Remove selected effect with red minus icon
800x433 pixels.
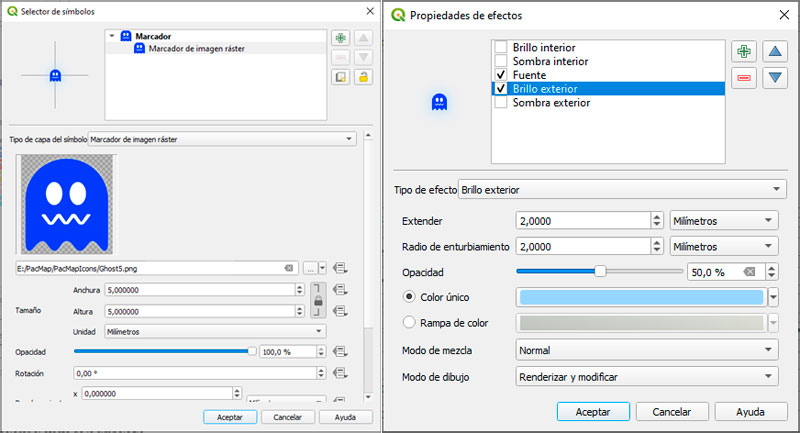coord(744,78)
